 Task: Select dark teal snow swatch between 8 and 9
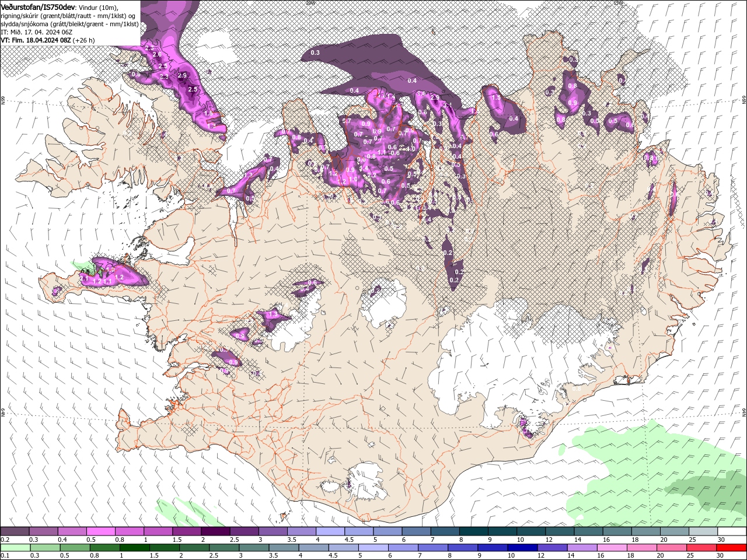pyautogui.click(x=474, y=531)
